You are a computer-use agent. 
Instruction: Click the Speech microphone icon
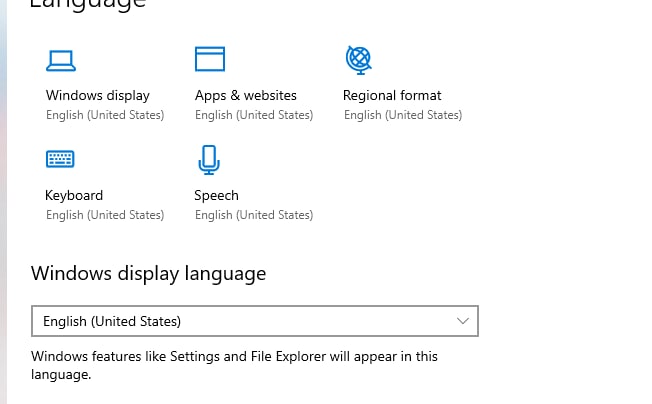pyautogui.click(x=209, y=160)
